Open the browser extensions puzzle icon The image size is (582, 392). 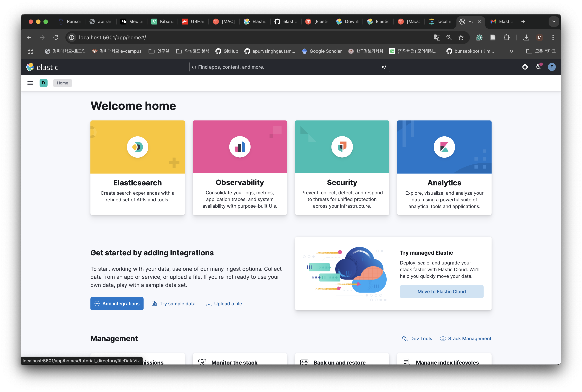(506, 37)
